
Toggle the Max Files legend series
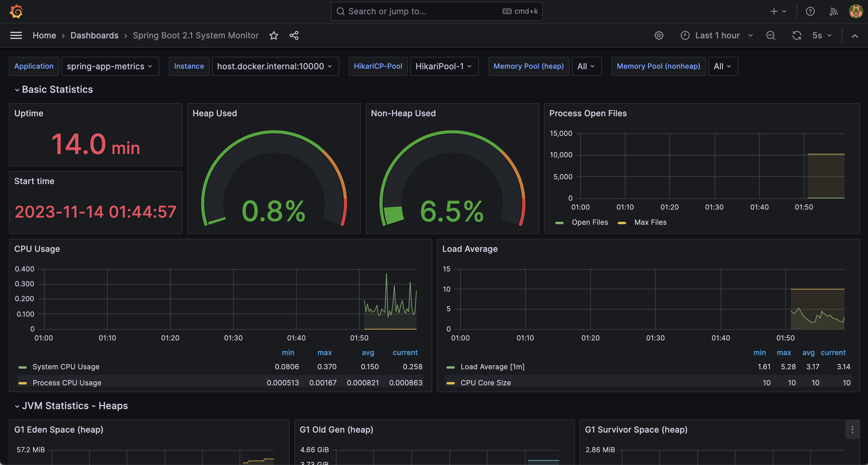(x=650, y=222)
